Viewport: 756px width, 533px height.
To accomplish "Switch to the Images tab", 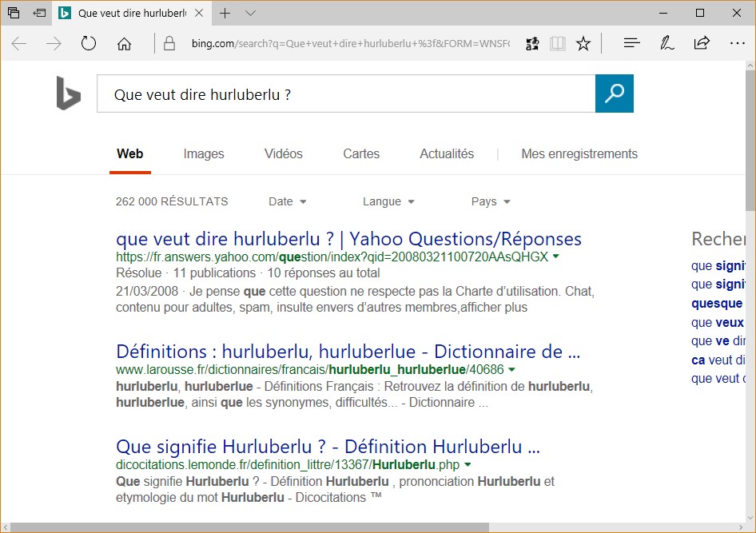I will pyautogui.click(x=204, y=153).
